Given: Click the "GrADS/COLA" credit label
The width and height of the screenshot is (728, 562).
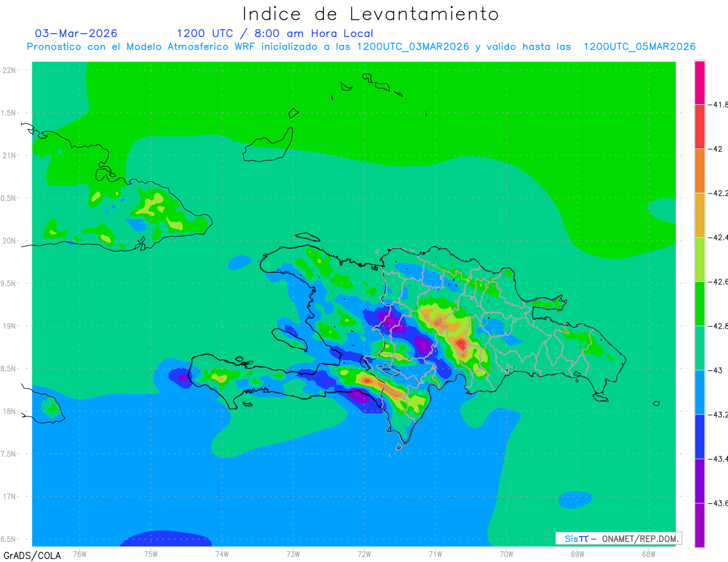Looking at the screenshot, I should 32,555.
